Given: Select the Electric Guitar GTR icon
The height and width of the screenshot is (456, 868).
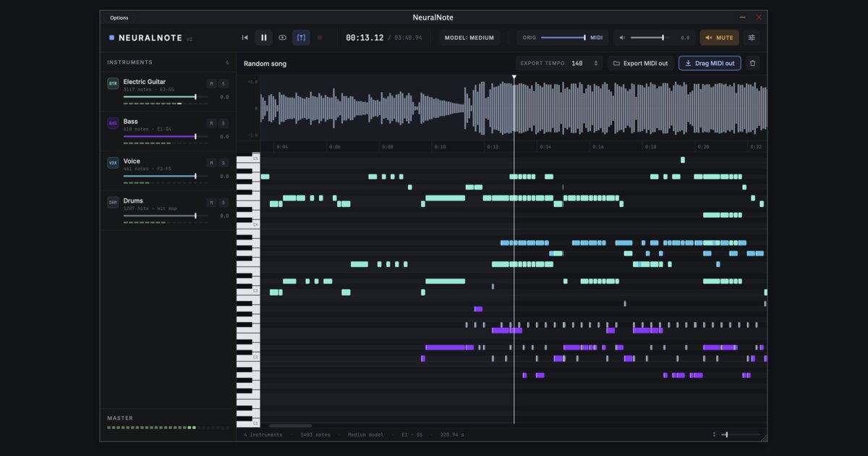Looking at the screenshot, I should (x=113, y=83).
